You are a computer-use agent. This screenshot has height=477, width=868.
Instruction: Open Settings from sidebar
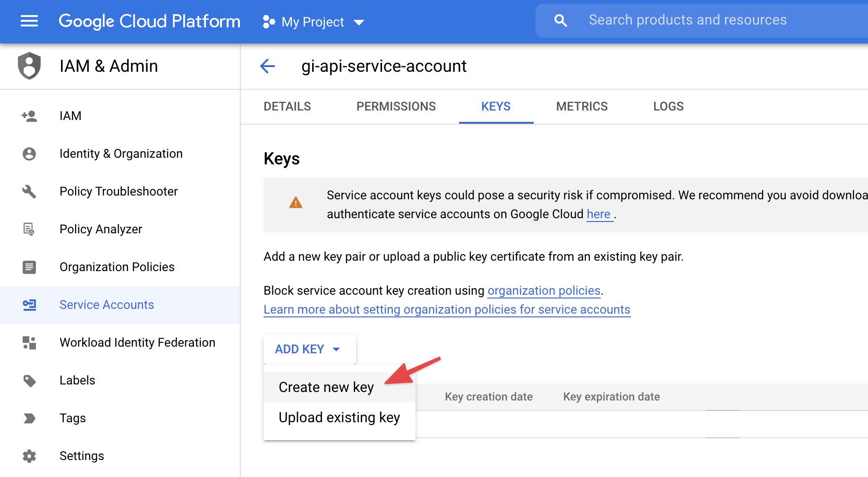(120, 456)
